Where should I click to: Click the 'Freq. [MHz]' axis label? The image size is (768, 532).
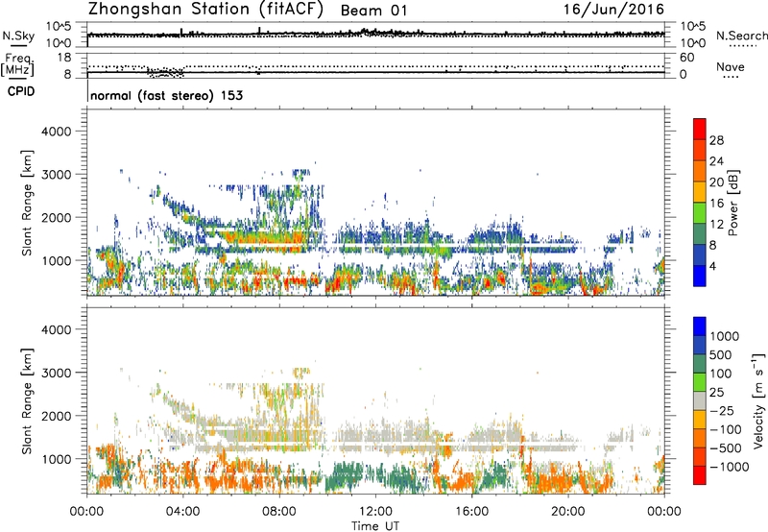pyautogui.click(x=18, y=64)
